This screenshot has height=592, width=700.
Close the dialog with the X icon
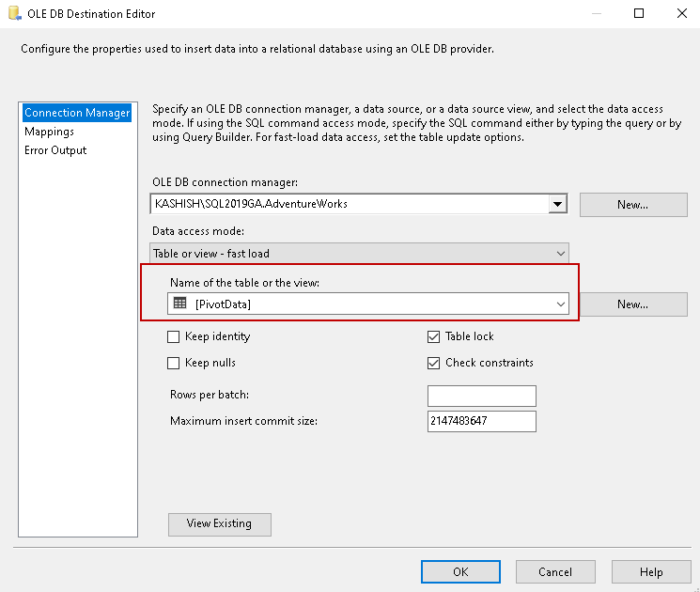(679, 14)
